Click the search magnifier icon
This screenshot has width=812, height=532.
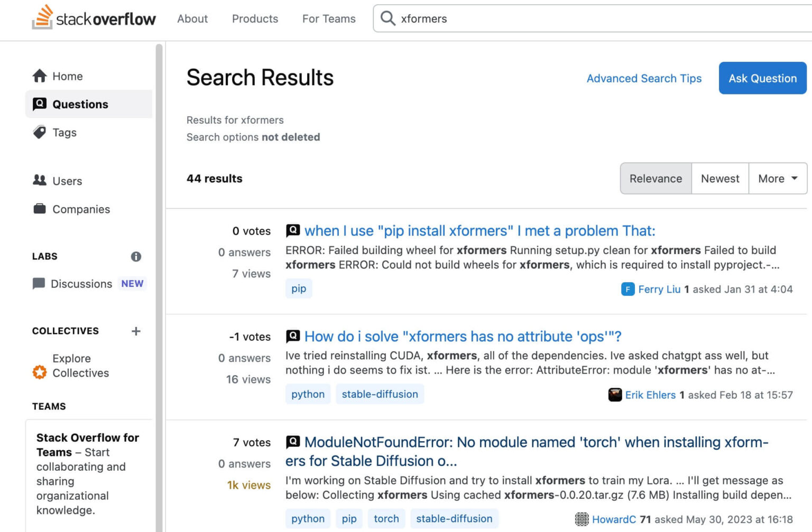pos(387,18)
